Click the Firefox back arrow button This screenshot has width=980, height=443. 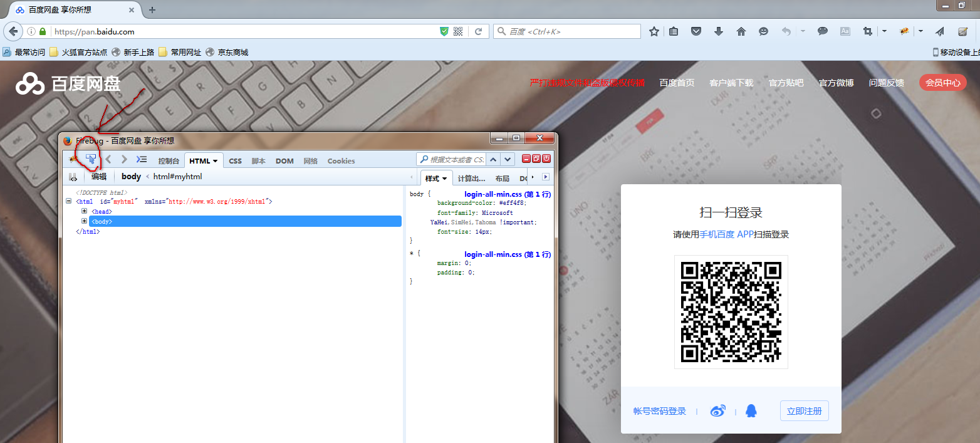click(14, 31)
